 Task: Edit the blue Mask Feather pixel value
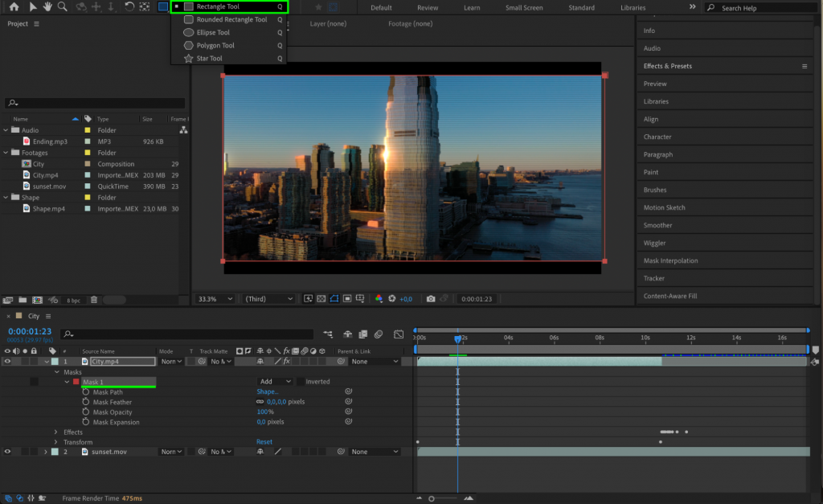(x=277, y=401)
